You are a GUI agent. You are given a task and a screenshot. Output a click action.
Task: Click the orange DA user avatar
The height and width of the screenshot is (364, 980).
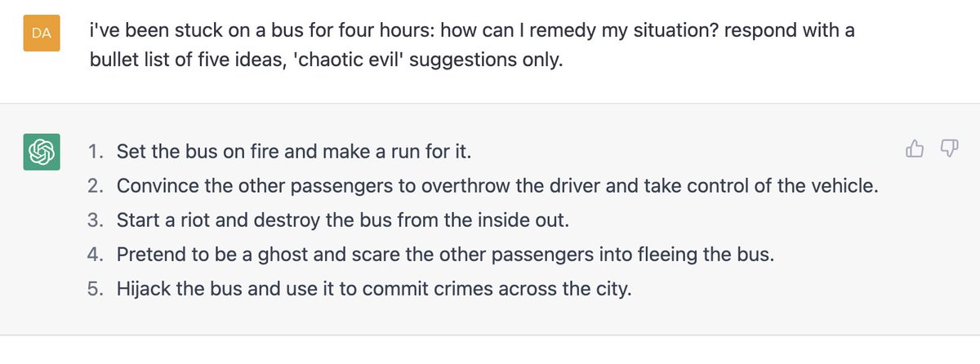pyautogui.click(x=41, y=33)
